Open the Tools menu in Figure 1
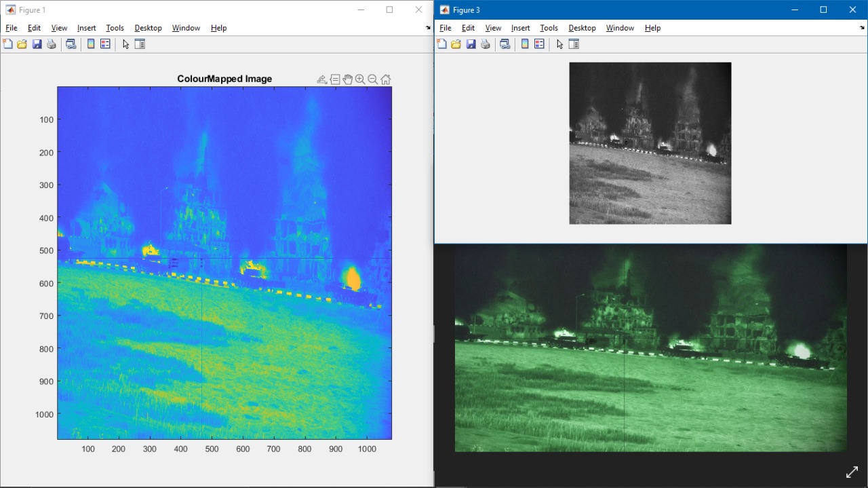Image resolution: width=868 pixels, height=488 pixels. coord(115,28)
